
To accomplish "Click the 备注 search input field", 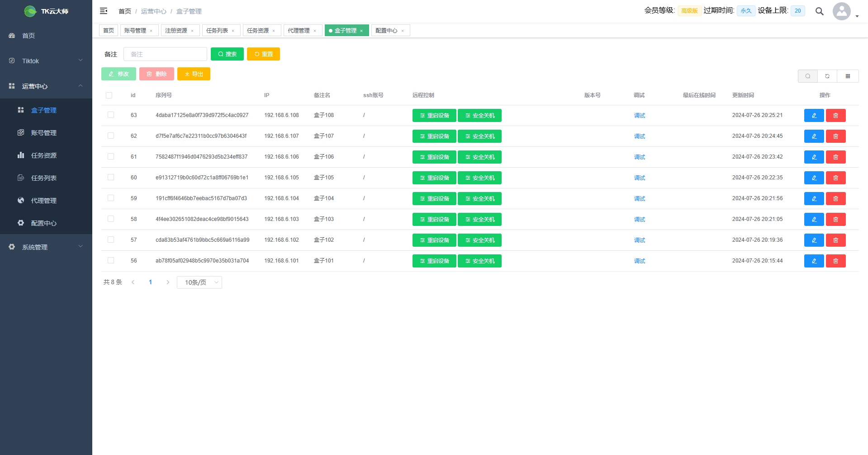I will pyautogui.click(x=165, y=54).
